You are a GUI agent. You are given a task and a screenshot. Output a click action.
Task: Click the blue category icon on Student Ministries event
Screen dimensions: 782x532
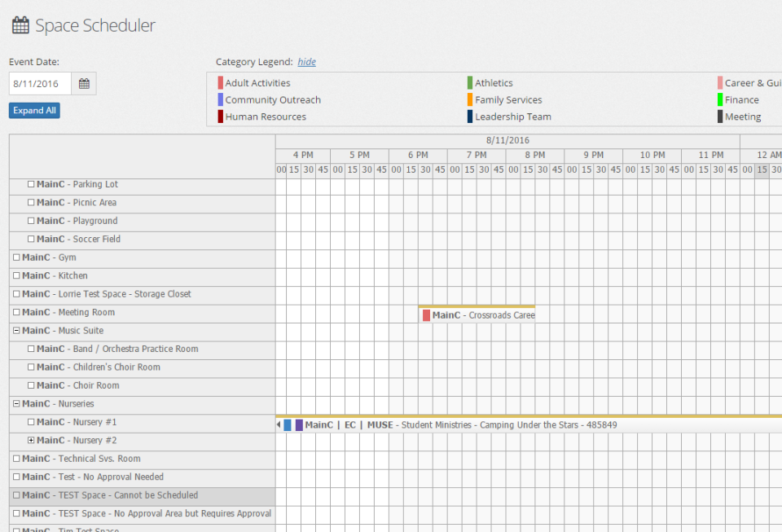point(288,424)
